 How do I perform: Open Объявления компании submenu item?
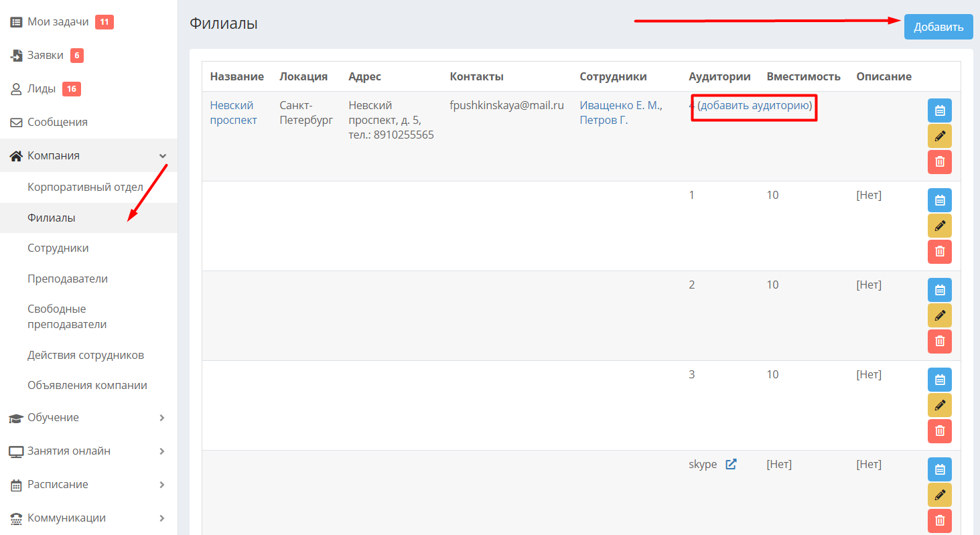(88, 385)
